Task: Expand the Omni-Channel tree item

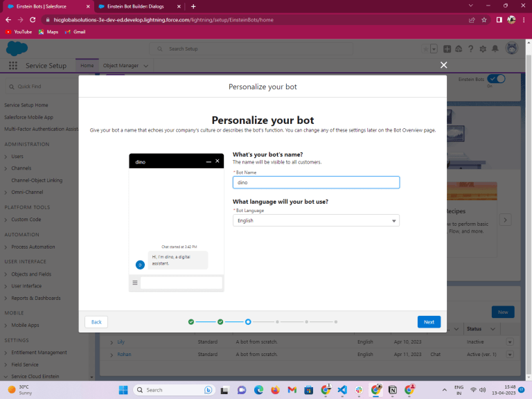Action: point(6,193)
